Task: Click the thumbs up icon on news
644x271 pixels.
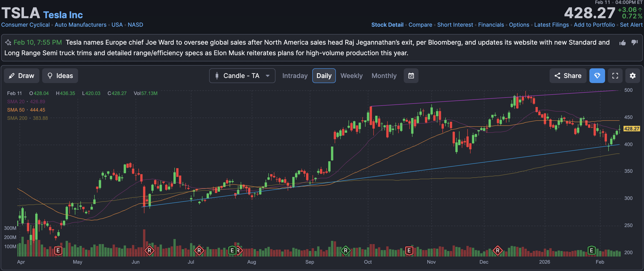Action: pyautogui.click(x=623, y=43)
